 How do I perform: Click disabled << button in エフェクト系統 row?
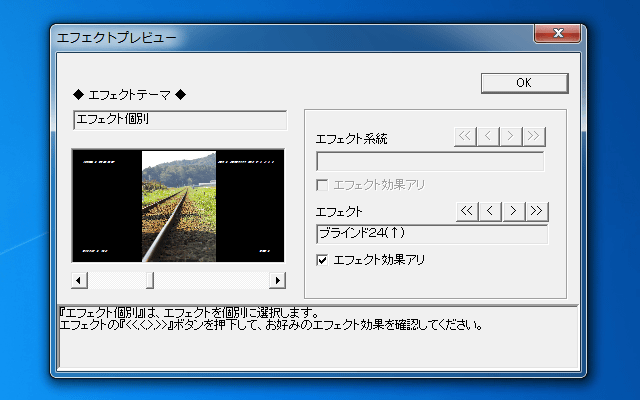(465, 136)
